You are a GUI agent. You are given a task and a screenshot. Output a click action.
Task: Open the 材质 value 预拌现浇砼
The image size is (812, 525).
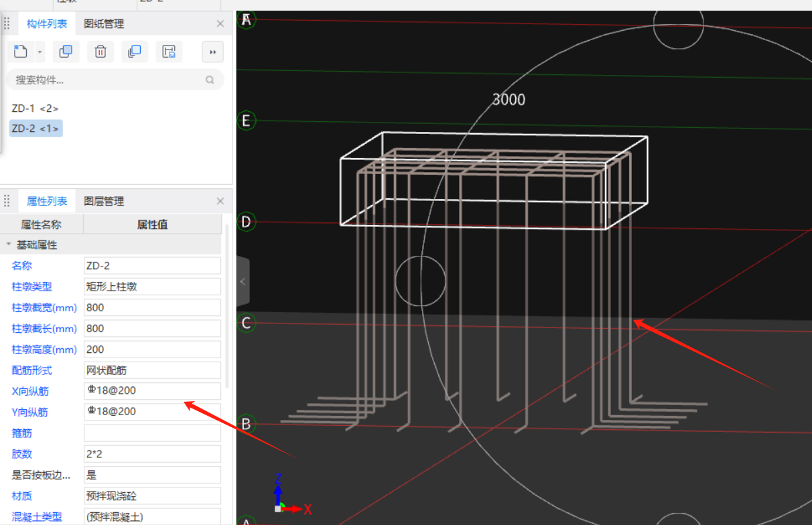(152, 496)
